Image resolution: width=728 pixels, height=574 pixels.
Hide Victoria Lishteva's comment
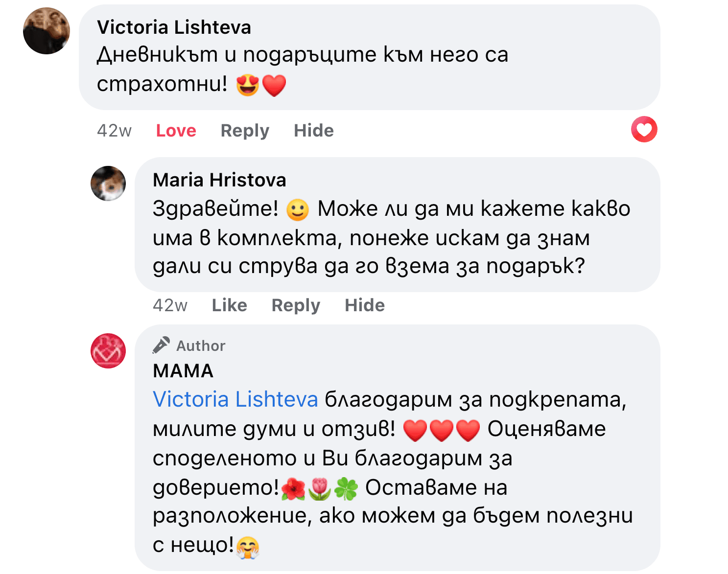point(313,131)
